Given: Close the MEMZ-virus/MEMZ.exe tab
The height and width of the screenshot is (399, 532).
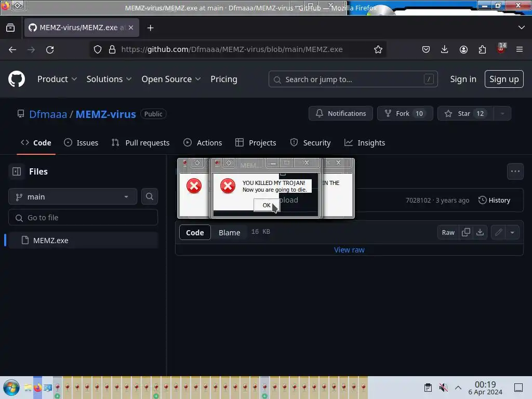Looking at the screenshot, I should (131, 28).
